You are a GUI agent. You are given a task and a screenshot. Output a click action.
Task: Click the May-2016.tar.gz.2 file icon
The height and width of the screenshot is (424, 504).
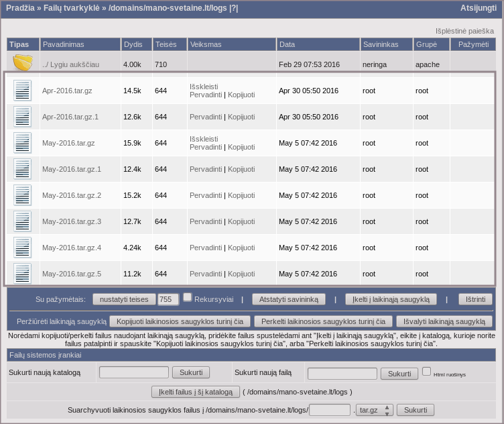(x=23, y=195)
